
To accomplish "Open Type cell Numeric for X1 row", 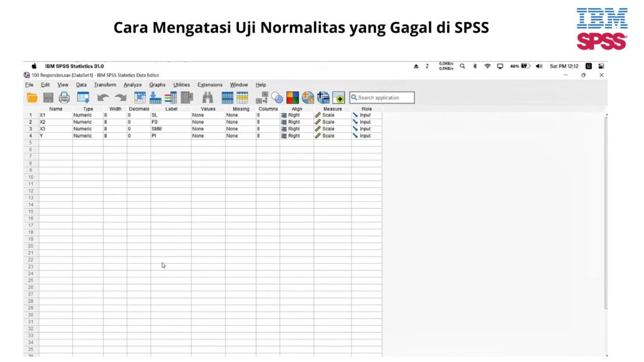I will 88,116.
